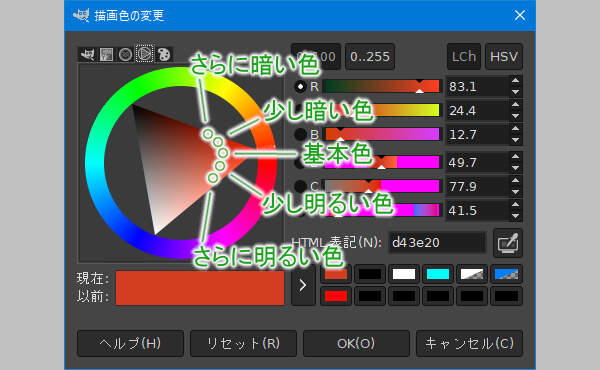Click the HTML notation field d43e20

pos(437,243)
